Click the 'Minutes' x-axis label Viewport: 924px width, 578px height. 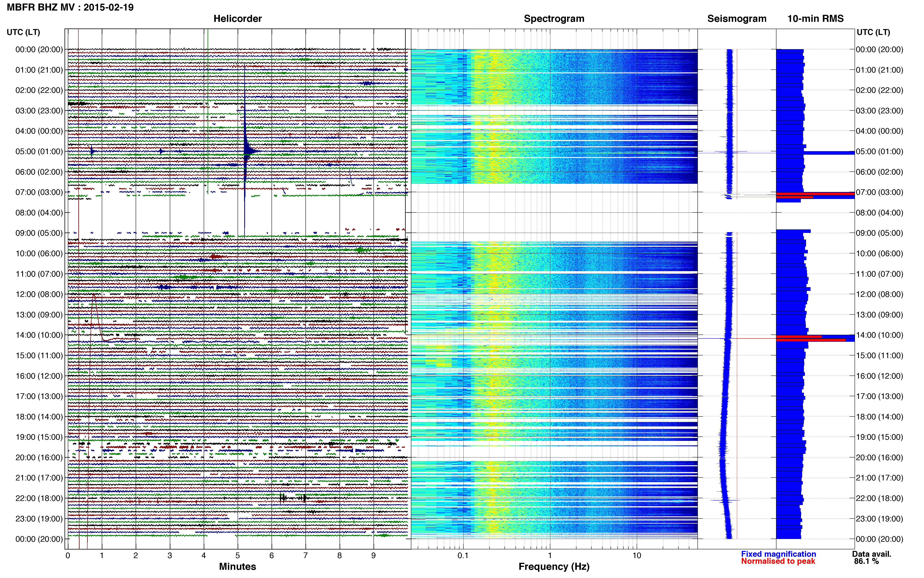point(237,566)
